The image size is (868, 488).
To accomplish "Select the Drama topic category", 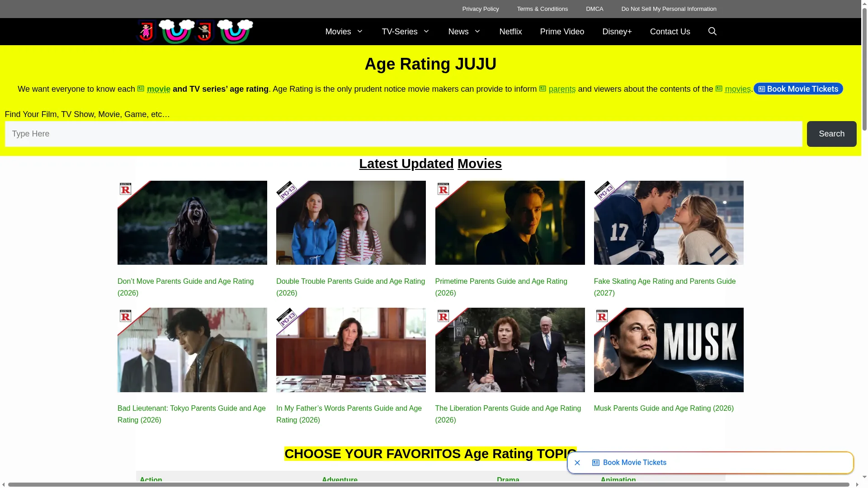I will click(508, 480).
